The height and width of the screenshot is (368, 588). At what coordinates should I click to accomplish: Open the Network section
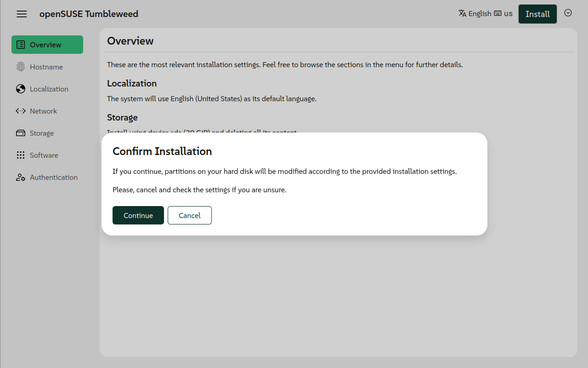pos(47,111)
